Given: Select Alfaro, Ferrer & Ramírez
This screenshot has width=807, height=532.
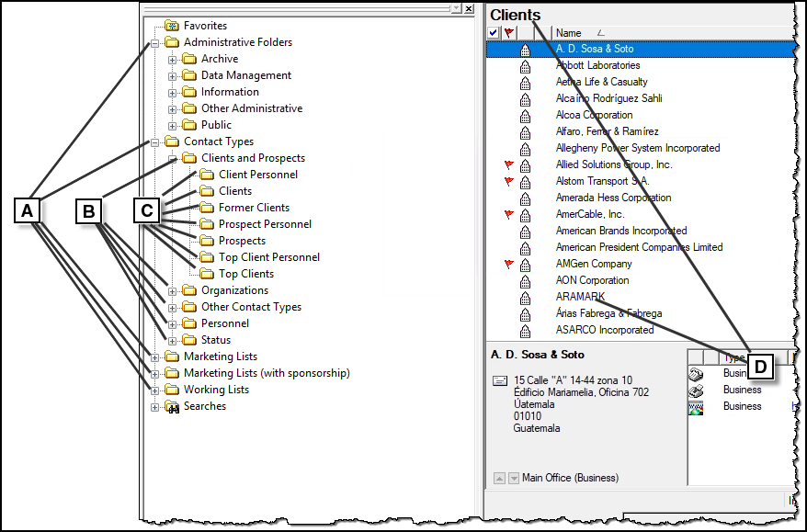Looking at the screenshot, I should (x=607, y=131).
